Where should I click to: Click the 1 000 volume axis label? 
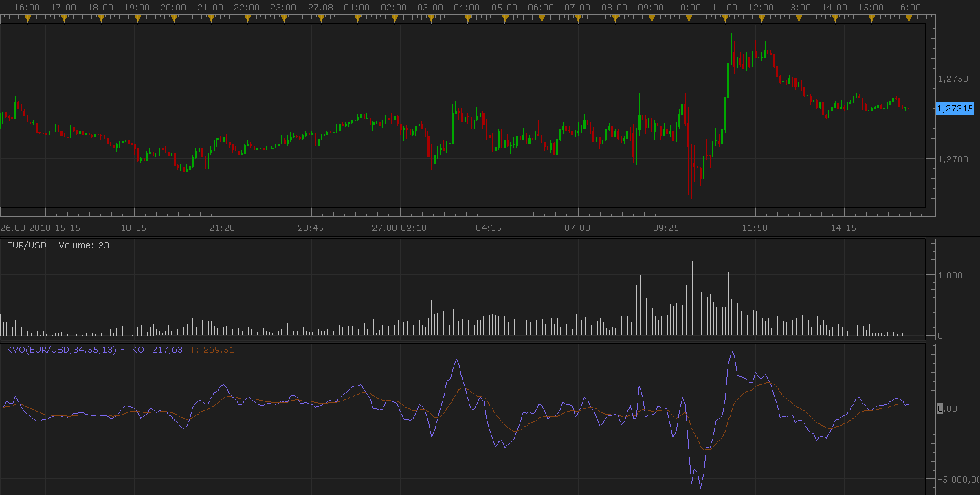[x=950, y=275]
